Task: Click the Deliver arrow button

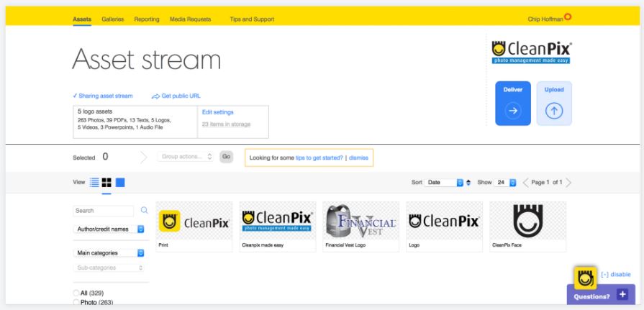Action: point(513,111)
